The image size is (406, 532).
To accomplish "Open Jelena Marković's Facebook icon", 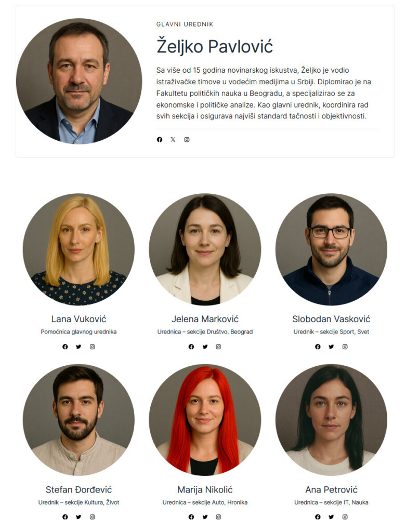I will tap(191, 347).
